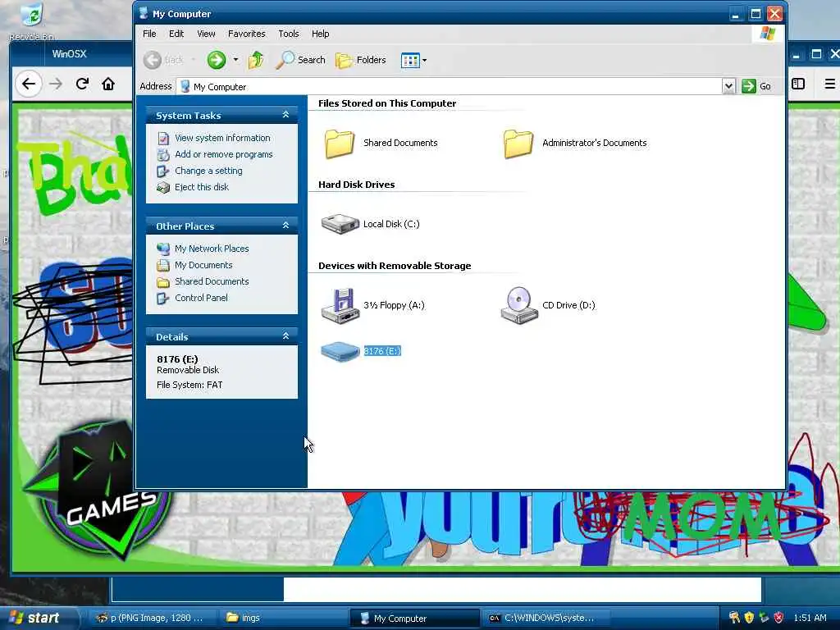840x630 pixels.
Task: Open the hamburger menu in WinOSX browser window
Action: click(830, 84)
